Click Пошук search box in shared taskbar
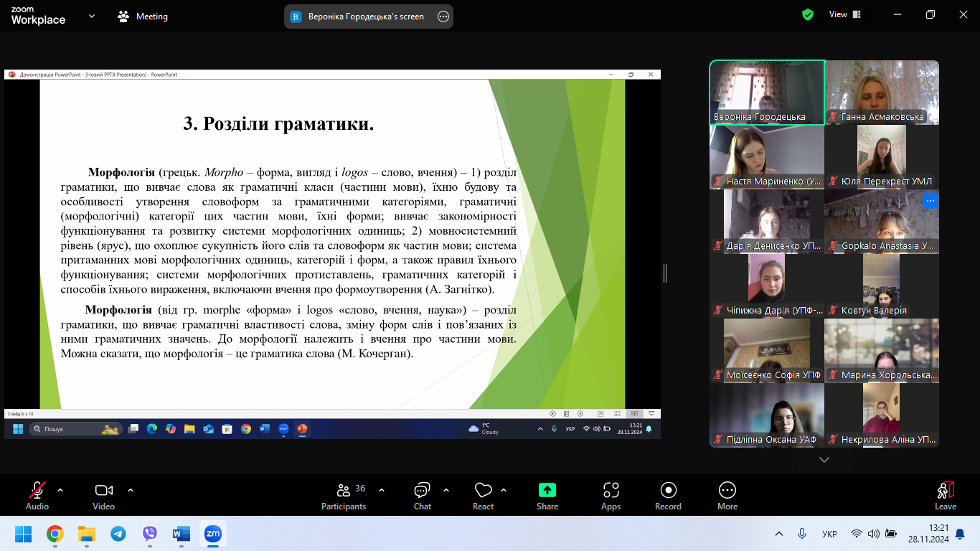Screen dimensions: 980x551 tap(75, 428)
